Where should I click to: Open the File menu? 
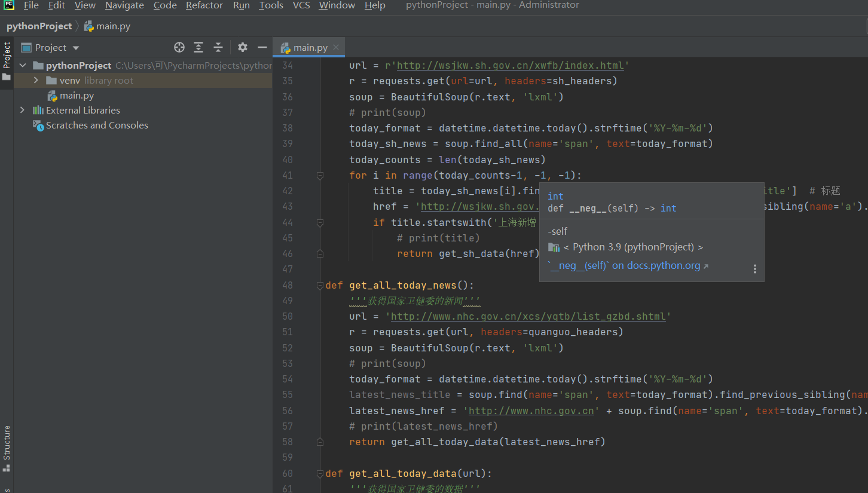pos(30,5)
